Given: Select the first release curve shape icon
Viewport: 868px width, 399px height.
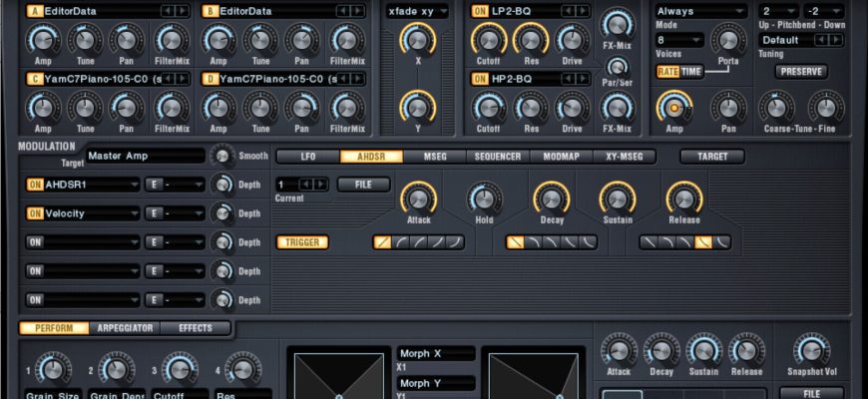Looking at the screenshot, I should (649, 242).
